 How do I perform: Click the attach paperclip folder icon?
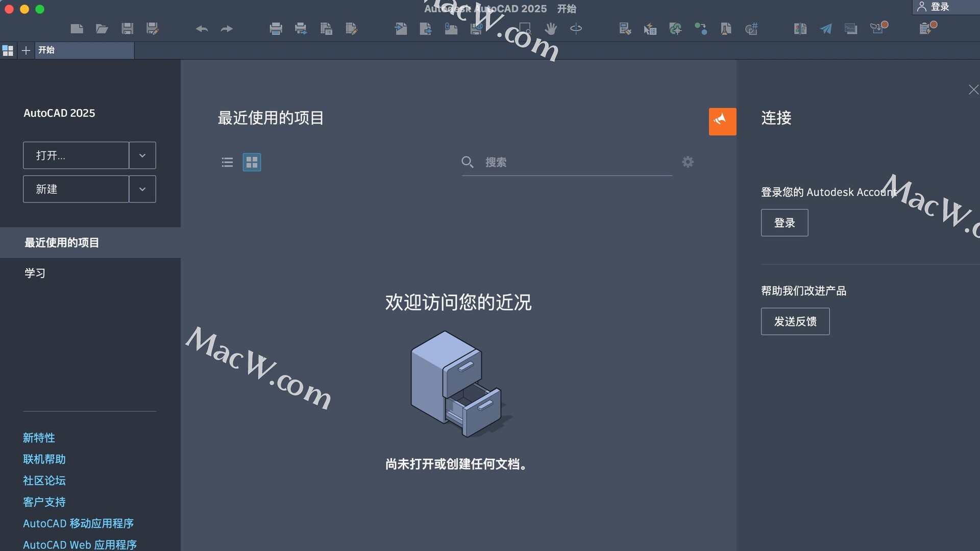pyautogui.click(x=451, y=29)
